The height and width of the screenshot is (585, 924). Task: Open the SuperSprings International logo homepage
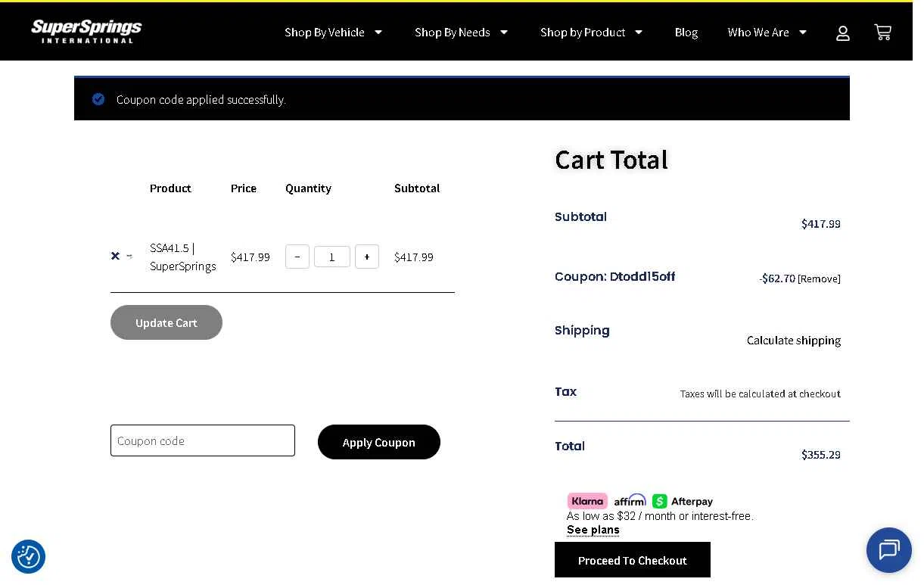coord(86,31)
